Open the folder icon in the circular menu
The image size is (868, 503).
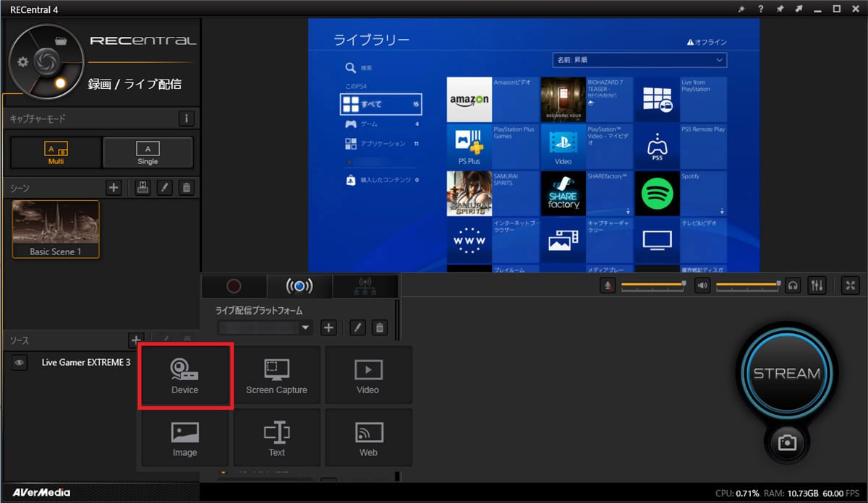tap(61, 41)
